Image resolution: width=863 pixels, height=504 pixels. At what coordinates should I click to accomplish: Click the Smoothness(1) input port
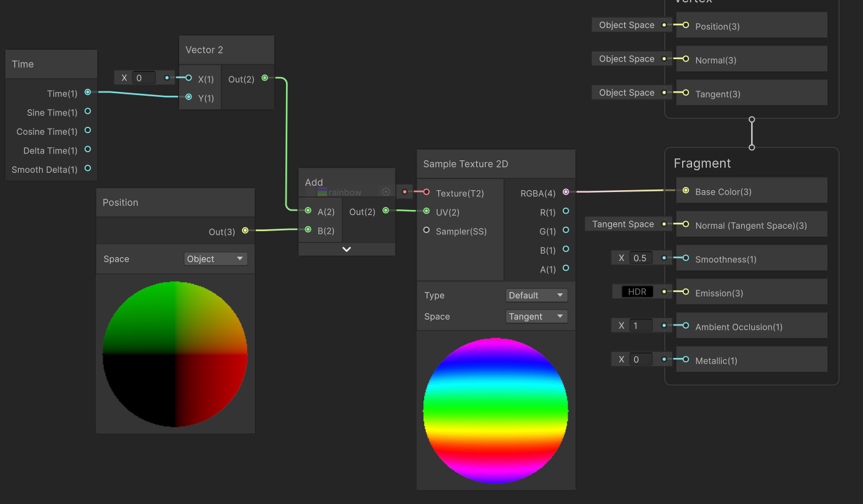(686, 258)
